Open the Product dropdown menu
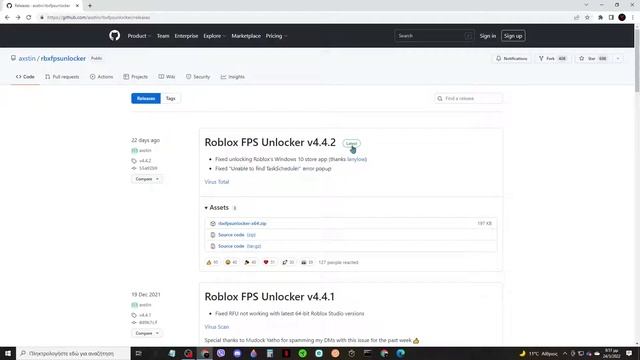 139,36
